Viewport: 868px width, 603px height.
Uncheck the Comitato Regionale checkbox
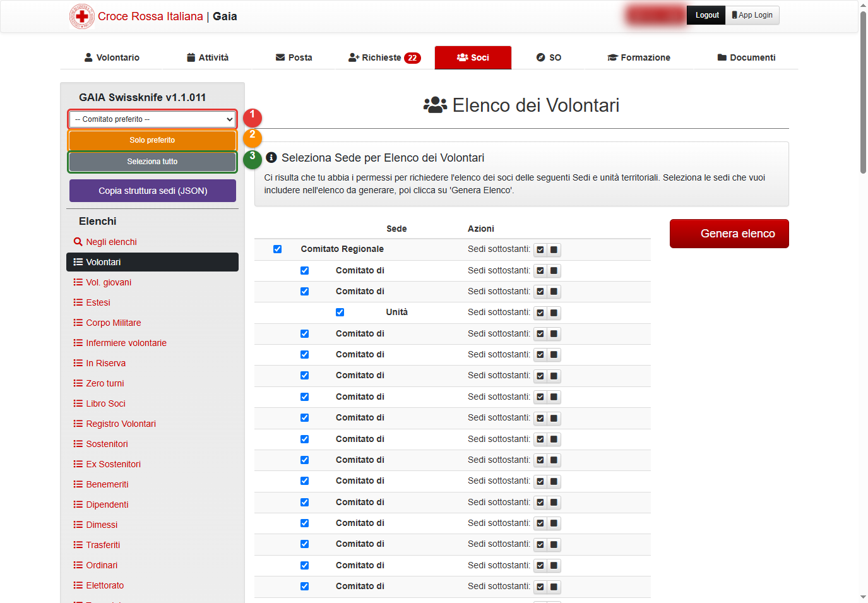click(x=277, y=249)
